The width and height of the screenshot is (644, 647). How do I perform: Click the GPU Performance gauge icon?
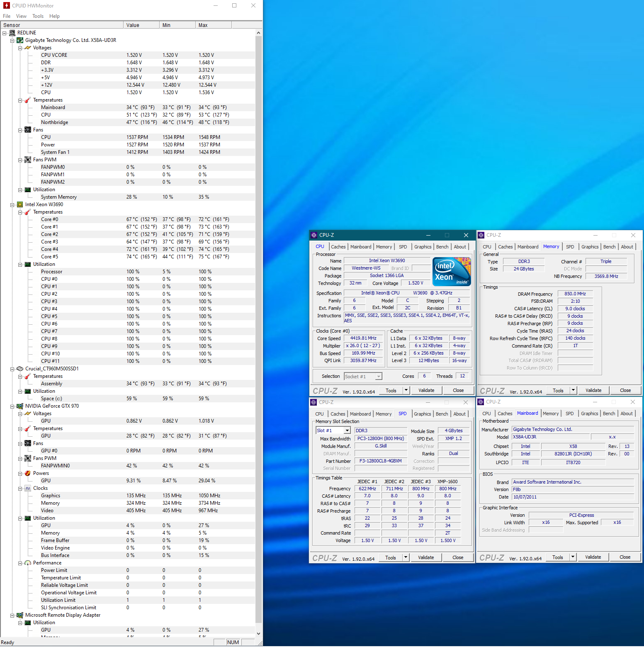pyautogui.click(x=28, y=563)
